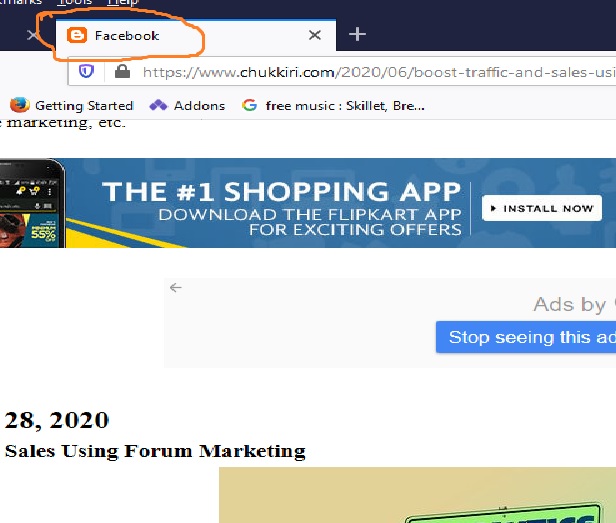616x523 pixels.
Task: Click the Google icon beside free music bookmark
Action: (250, 105)
